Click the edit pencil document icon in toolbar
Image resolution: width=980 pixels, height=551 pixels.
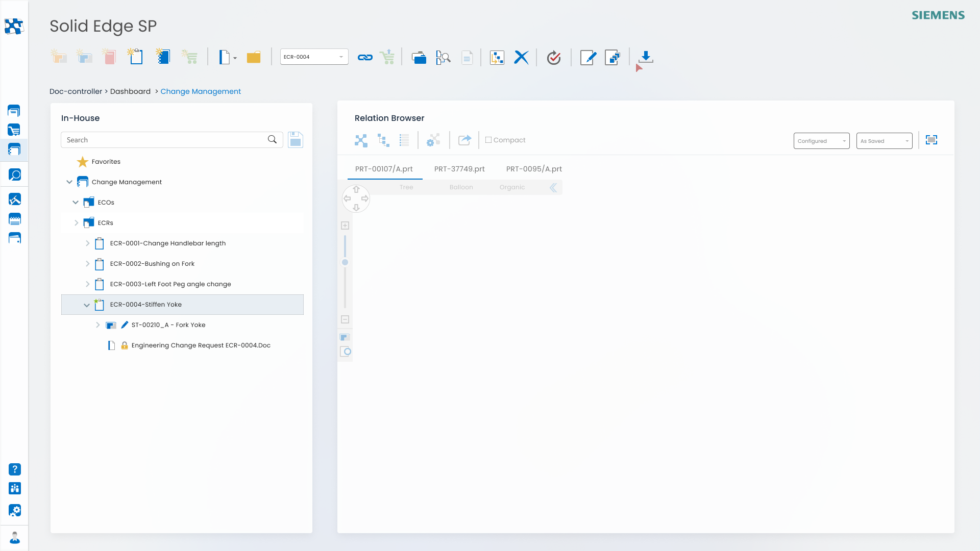click(589, 57)
